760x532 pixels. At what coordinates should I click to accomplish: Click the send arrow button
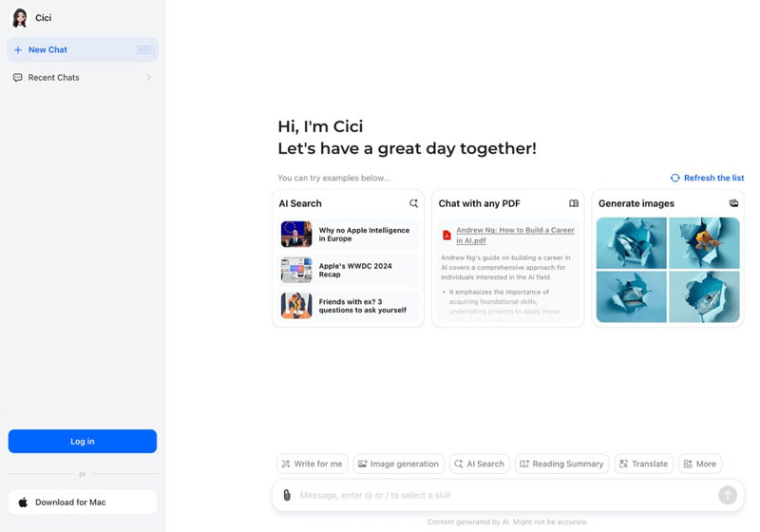click(727, 495)
